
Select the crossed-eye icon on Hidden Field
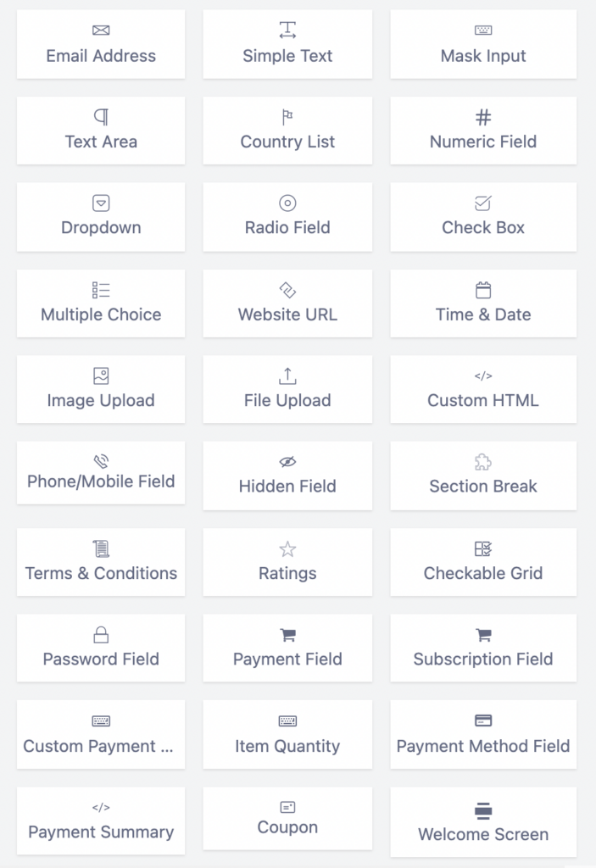(x=287, y=462)
